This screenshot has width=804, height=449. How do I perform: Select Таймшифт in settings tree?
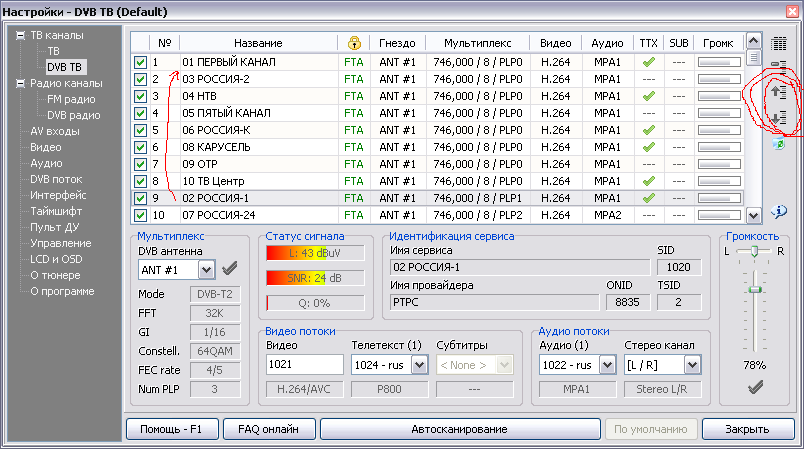click(58, 211)
